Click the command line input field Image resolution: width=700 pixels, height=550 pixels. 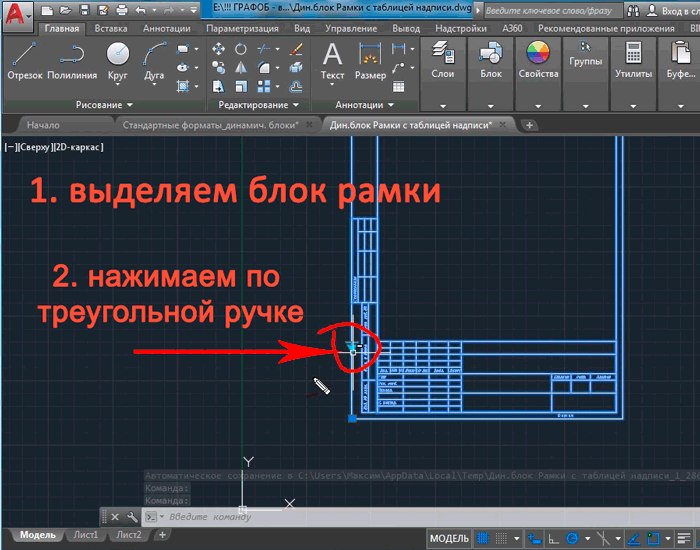coord(300,517)
